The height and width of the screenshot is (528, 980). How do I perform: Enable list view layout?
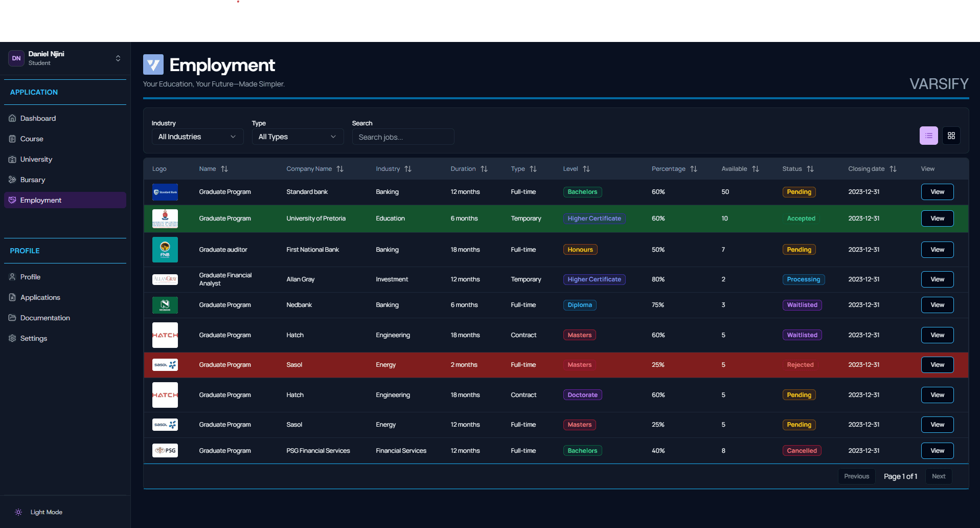point(928,136)
